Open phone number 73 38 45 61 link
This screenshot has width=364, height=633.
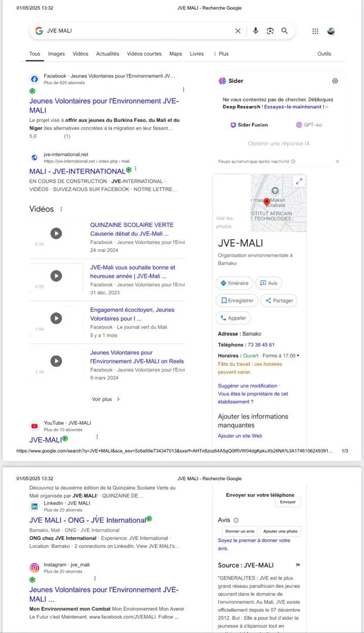coord(261,345)
